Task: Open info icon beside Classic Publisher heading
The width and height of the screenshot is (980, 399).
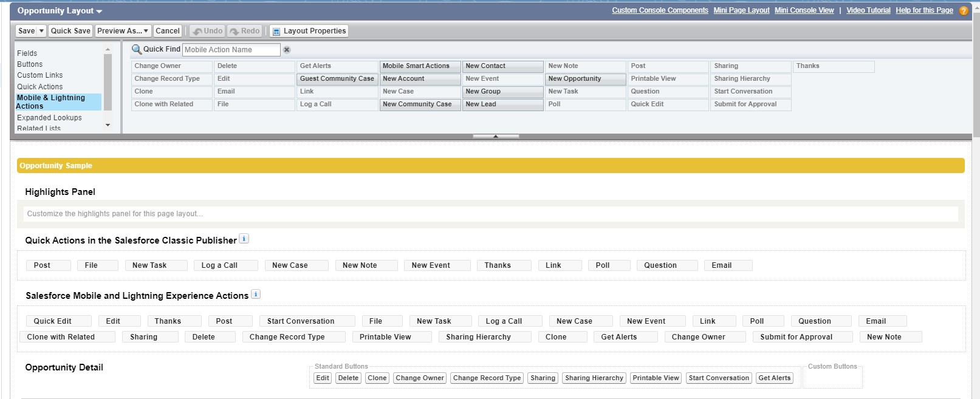Action: [x=244, y=239]
